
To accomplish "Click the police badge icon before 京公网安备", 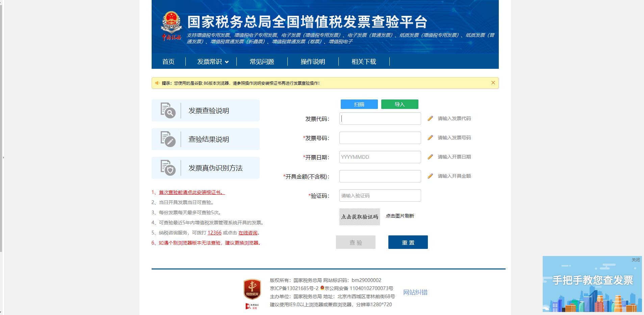I will (322, 288).
